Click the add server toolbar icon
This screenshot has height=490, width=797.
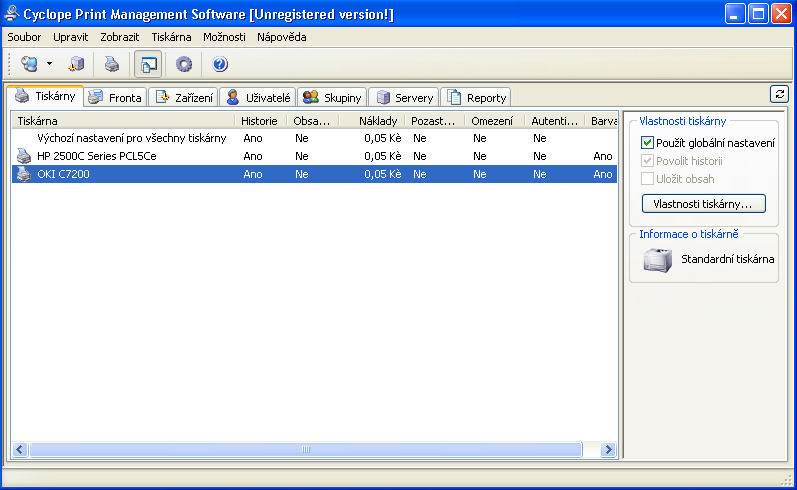point(76,64)
